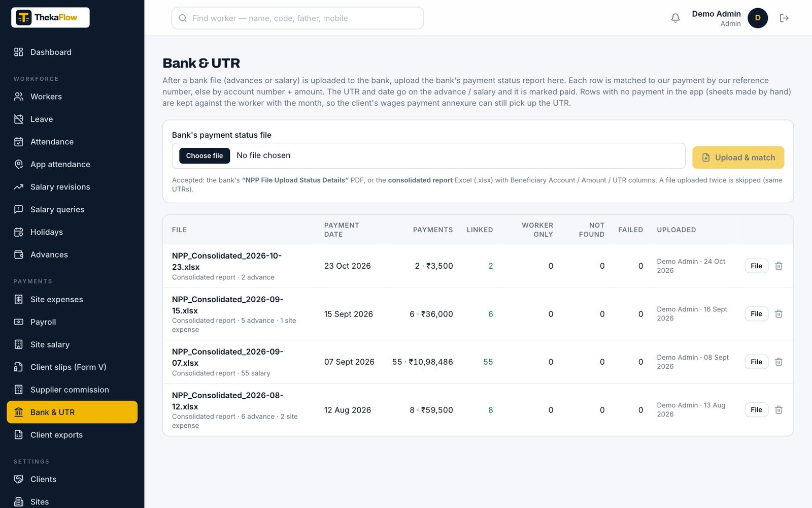Go to Workers page
812x508 pixels.
72,97
